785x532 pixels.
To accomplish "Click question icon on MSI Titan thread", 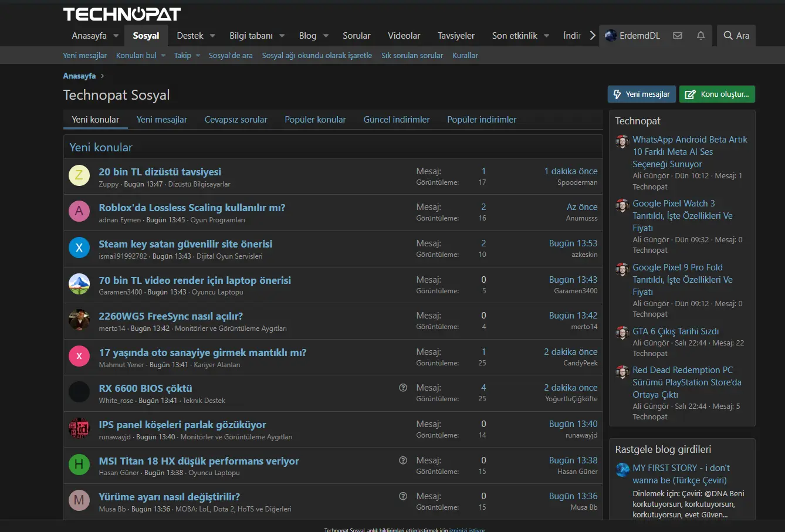I will [403, 460].
